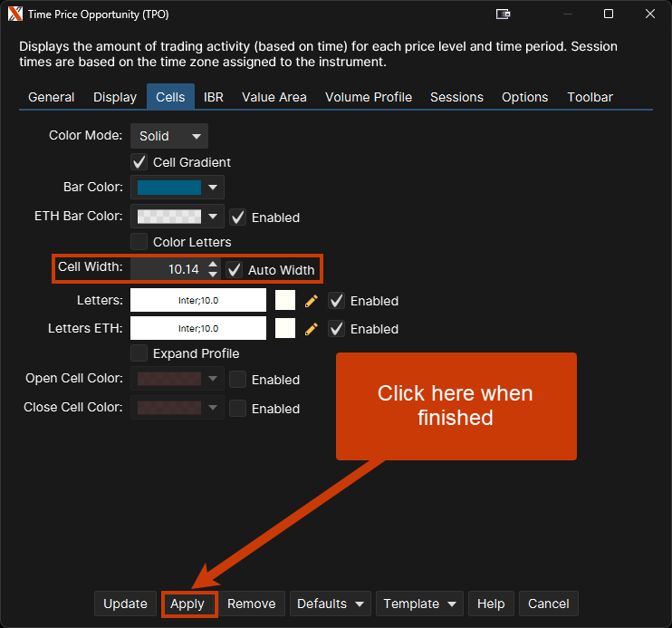Image resolution: width=672 pixels, height=628 pixels.
Task: Click the pencil icon beside Letters ETH font
Action: [312, 329]
